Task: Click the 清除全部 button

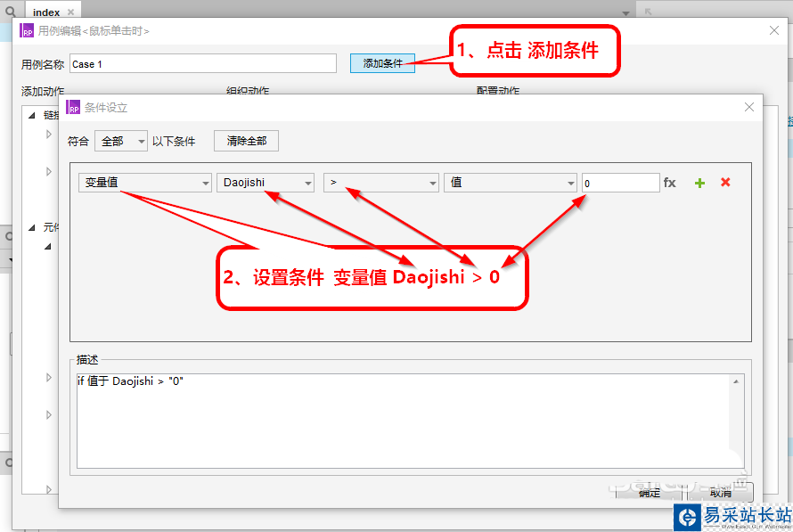Action: pyautogui.click(x=246, y=141)
